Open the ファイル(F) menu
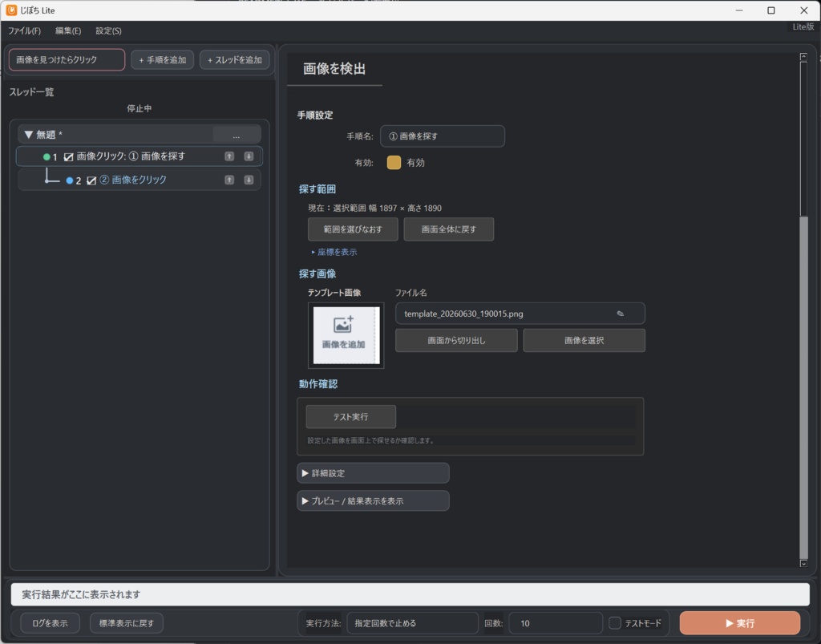This screenshot has height=644, width=821. click(24, 31)
